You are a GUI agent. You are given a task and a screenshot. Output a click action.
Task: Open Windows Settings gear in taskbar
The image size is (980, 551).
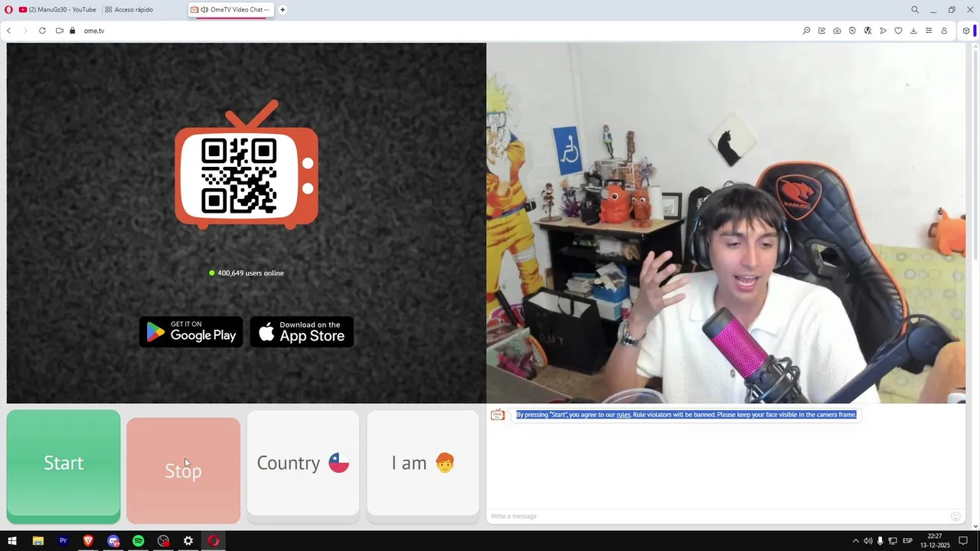pos(188,541)
